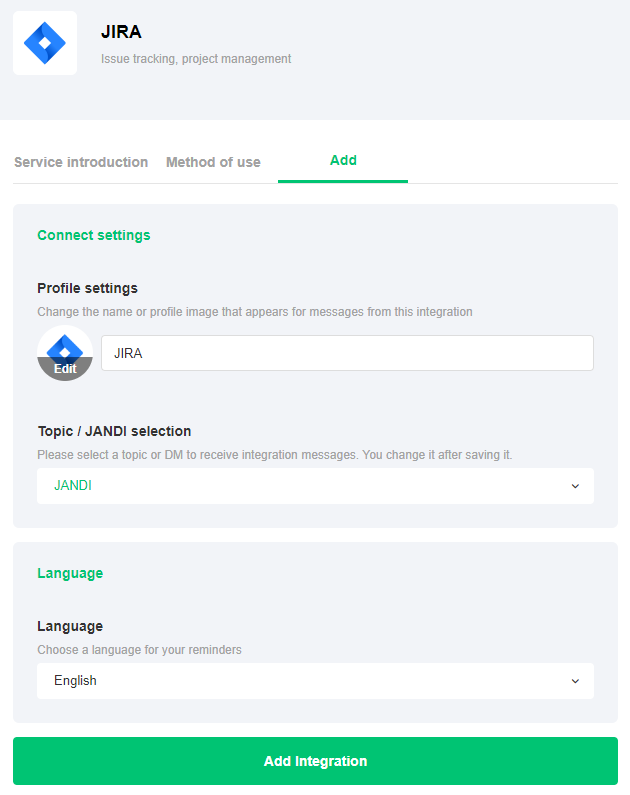The height and width of the screenshot is (795, 630).
Task: Click the "Issue tracking, project management" subtitle
Action: tap(196, 59)
